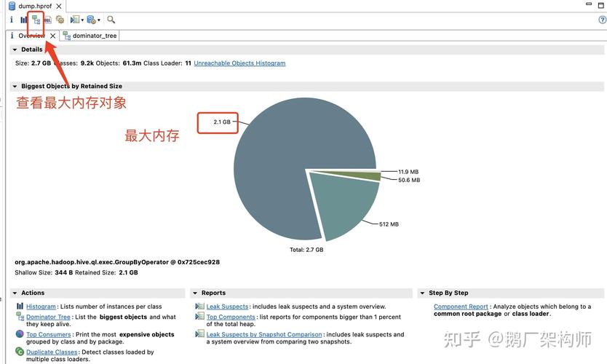The height and width of the screenshot is (364, 607).
Task: Open the Query Browser toolbar icon
Action: [x=92, y=20]
